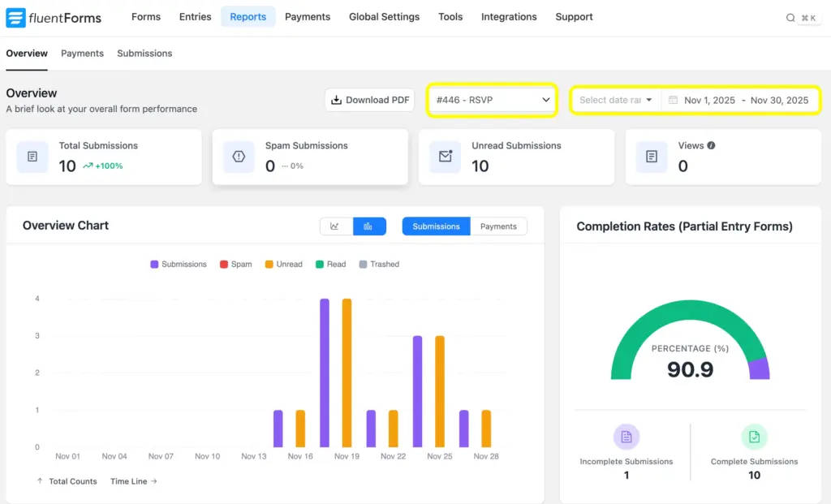Click the fluentForms logo icon

(x=15, y=16)
